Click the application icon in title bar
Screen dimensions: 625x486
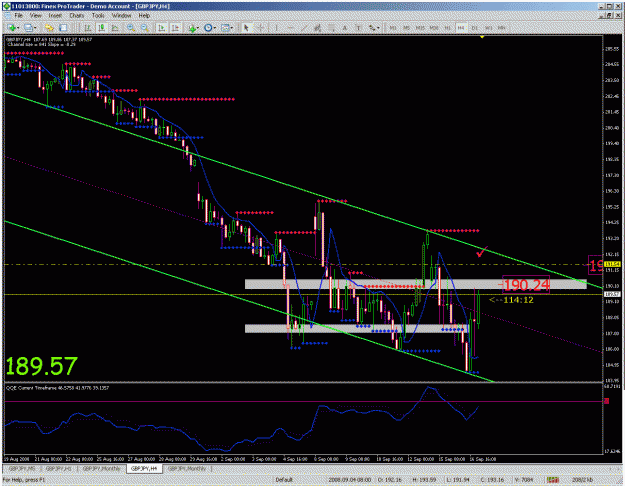point(7,6)
